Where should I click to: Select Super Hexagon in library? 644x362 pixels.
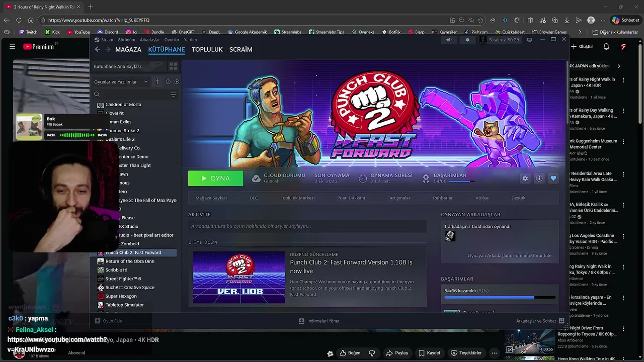[121, 296]
